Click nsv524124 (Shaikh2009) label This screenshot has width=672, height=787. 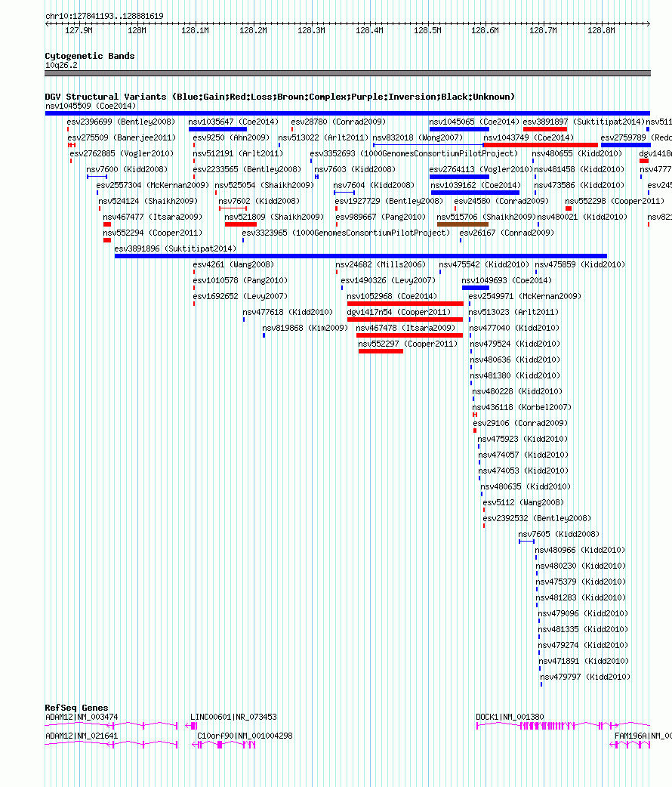[148, 201]
